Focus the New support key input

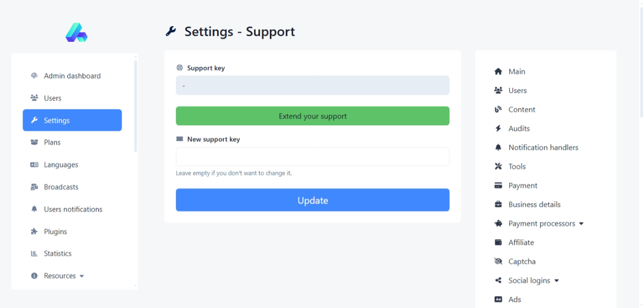[312, 157]
